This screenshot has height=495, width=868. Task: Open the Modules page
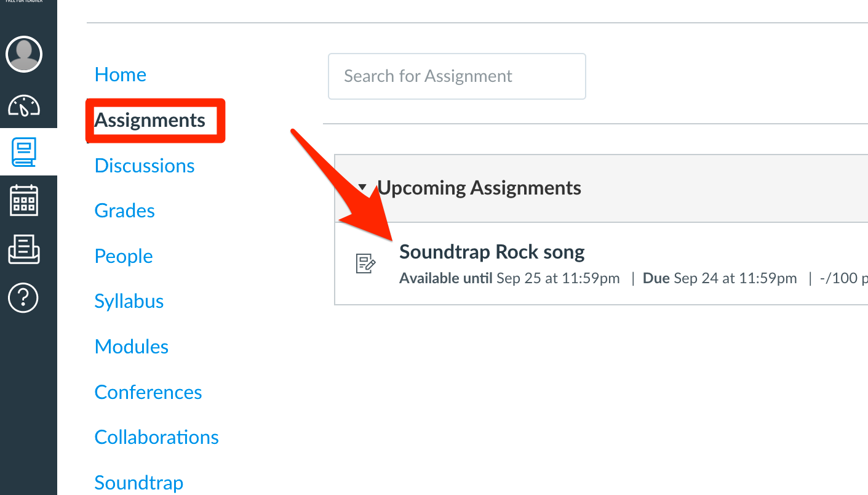(x=131, y=346)
